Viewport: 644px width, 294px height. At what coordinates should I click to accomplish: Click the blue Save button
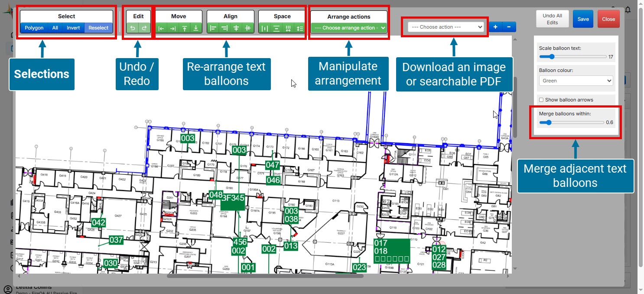tap(583, 19)
